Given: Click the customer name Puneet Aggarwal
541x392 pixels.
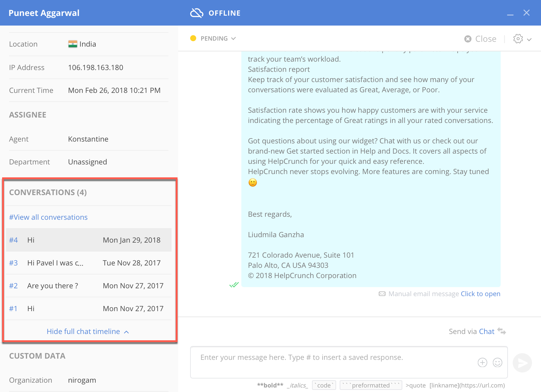Looking at the screenshot, I should tap(44, 13).
